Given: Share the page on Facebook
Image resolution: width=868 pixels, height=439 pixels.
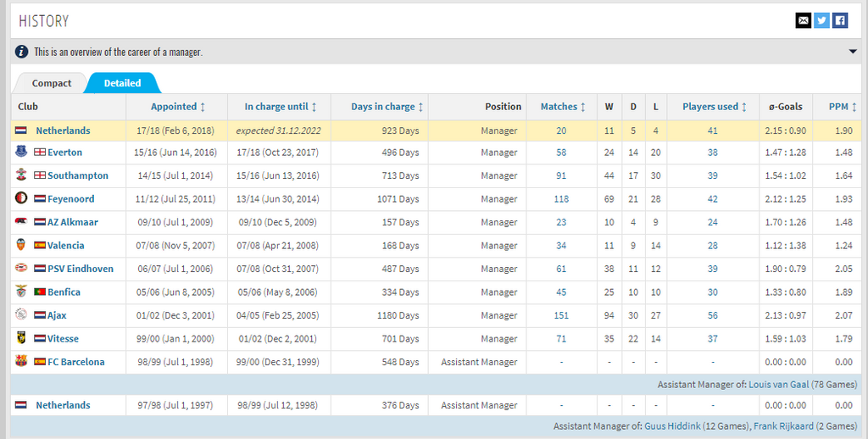Looking at the screenshot, I should pyautogui.click(x=840, y=20).
